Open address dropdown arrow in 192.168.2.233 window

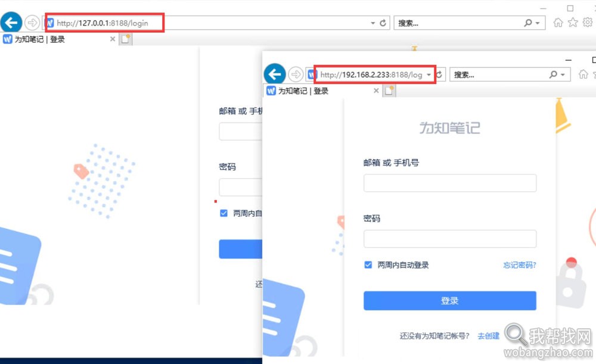tap(429, 75)
